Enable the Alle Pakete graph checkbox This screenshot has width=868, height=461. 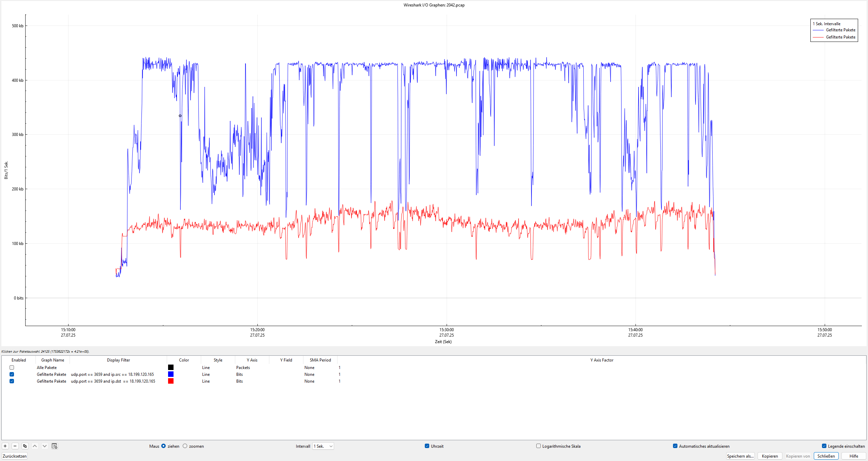point(12,368)
